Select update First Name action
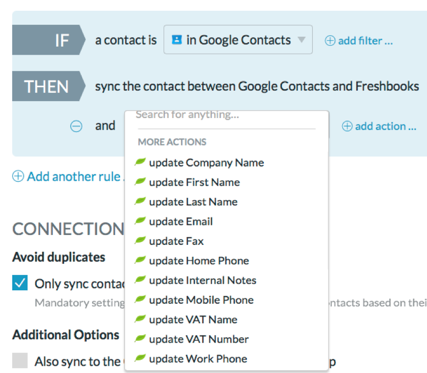Viewport: 427px width, 373px height. pos(194,182)
